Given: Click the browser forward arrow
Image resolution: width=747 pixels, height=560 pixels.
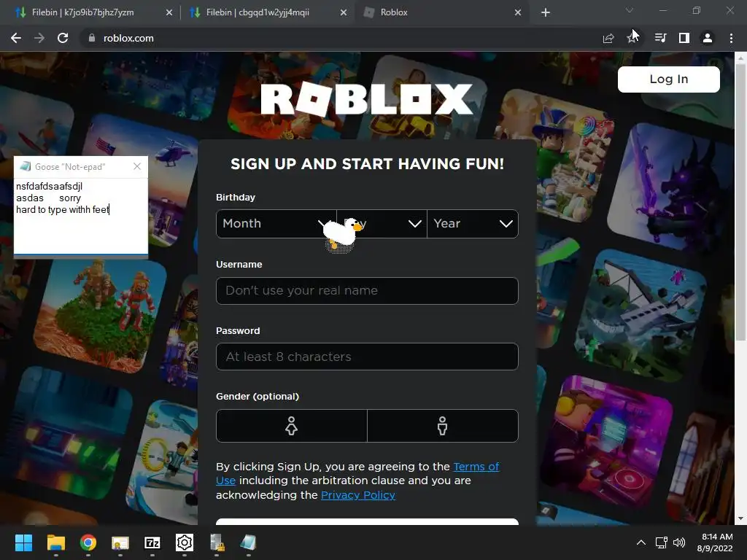Looking at the screenshot, I should point(39,38).
